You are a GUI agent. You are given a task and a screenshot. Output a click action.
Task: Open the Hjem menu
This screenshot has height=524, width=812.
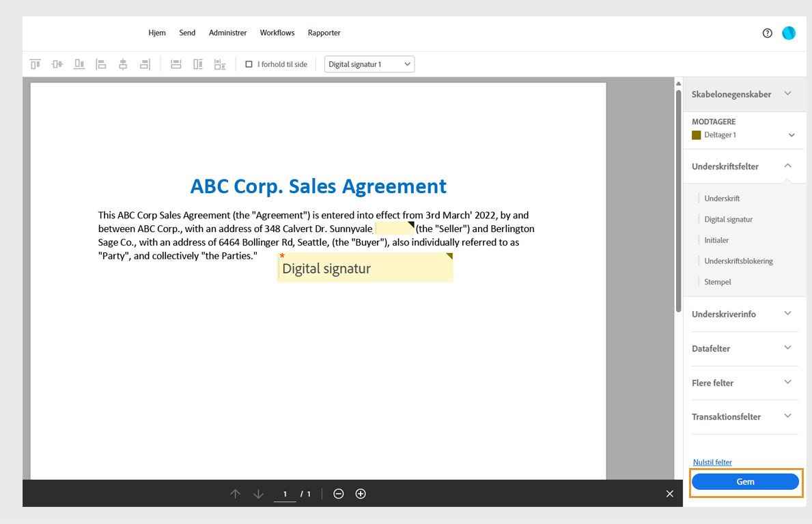[157, 33]
